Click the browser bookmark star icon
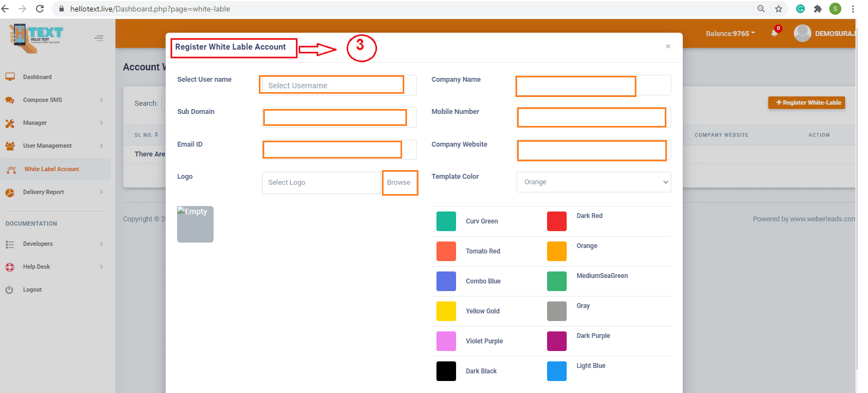Viewport: 868px width, 393px height. [x=779, y=9]
